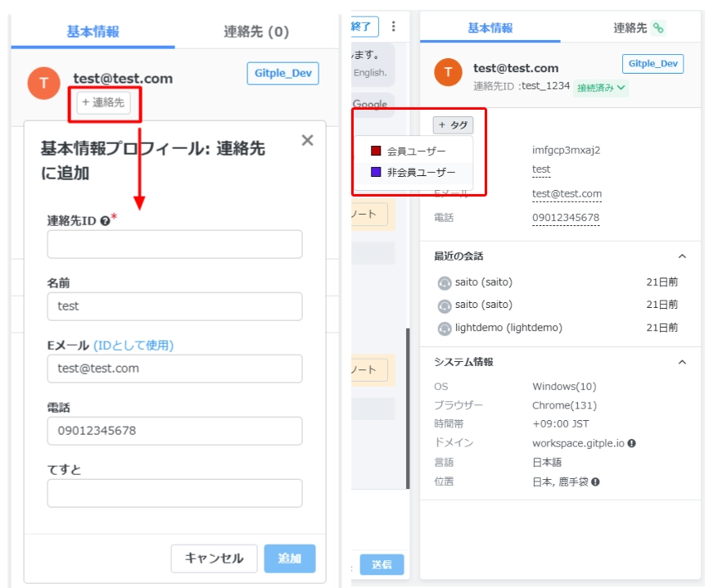
Task: Click Gitple_Dev badge in left panel
Action: click(283, 73)
